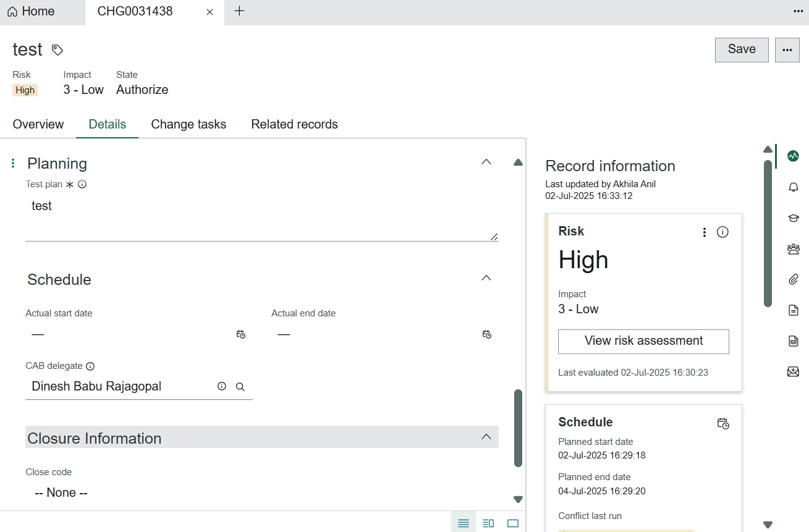Open guided learning via graduation cap icon
This screenshot has width=809, height=532.
pyautogui.click(x=793, y=217)
